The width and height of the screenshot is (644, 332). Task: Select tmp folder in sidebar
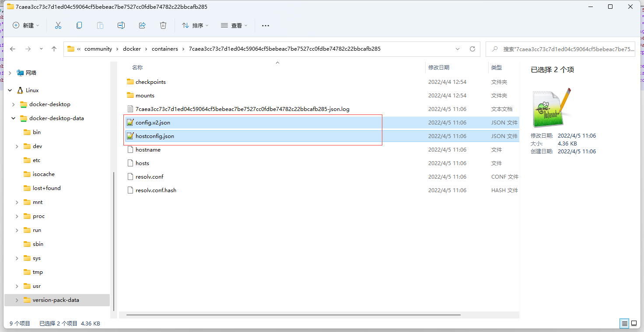38,272
